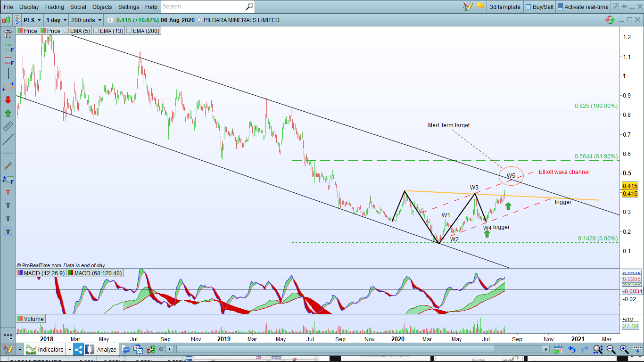Click radio button before PILBARA MINERALS LIMITED
This screenshot has height=362, width=644.
199,20
